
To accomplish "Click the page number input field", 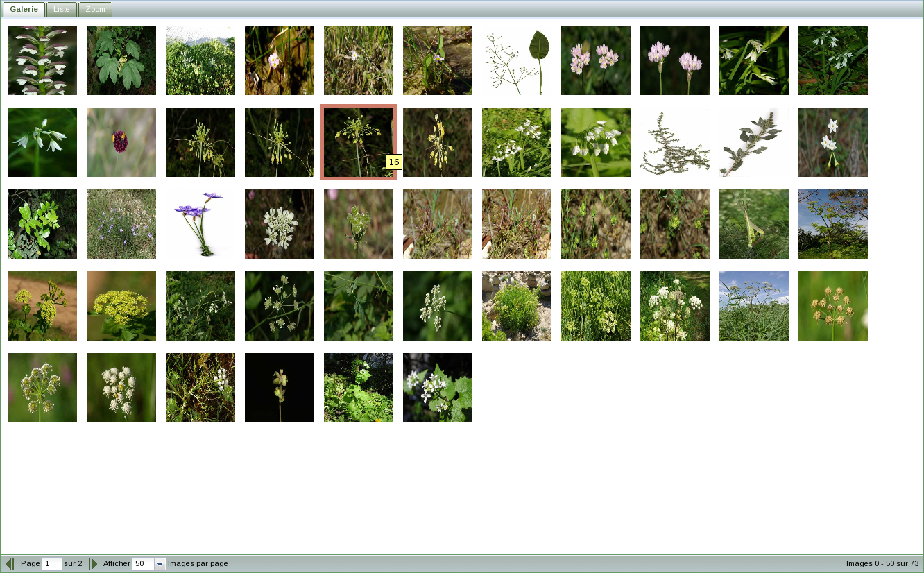I will [x=52, y=563].
